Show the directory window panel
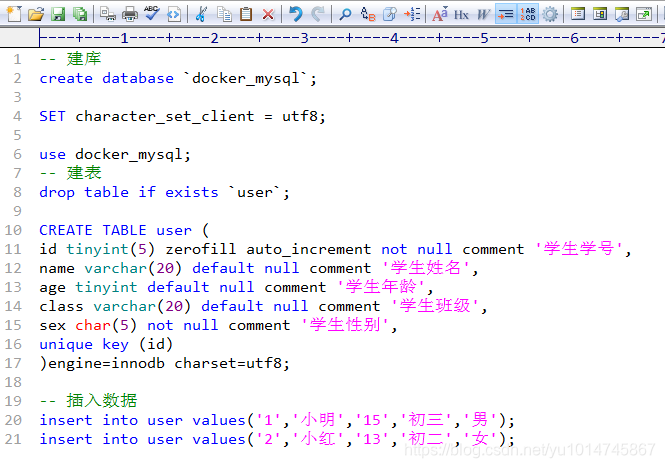Image resolution: width=665 pixels, height=468 pixels. click(x=578, y=14)
